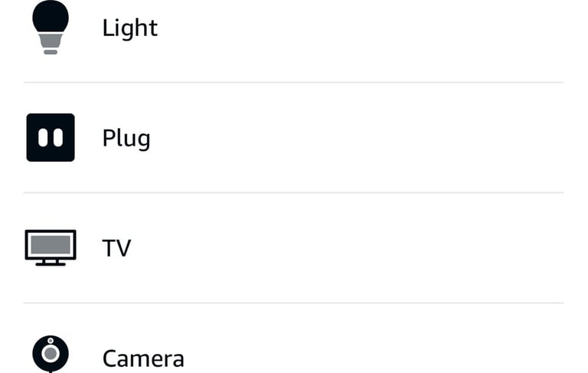Select the Plug device type label

pos(126,139)
